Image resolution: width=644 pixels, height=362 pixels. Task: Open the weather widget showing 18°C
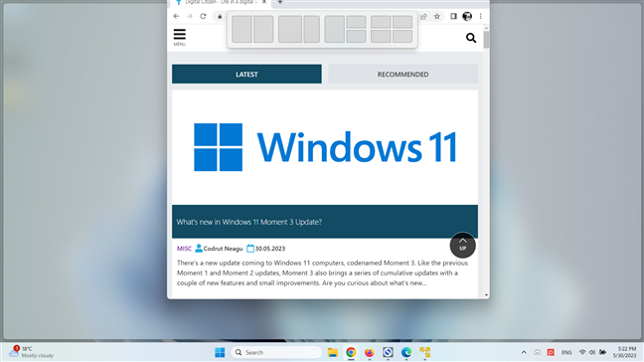pos(32,352)
